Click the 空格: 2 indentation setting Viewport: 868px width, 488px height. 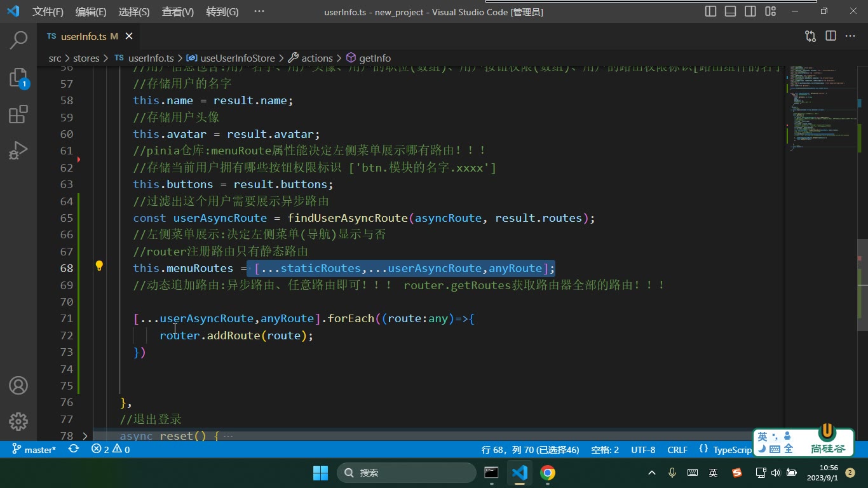tap(605, 449)
